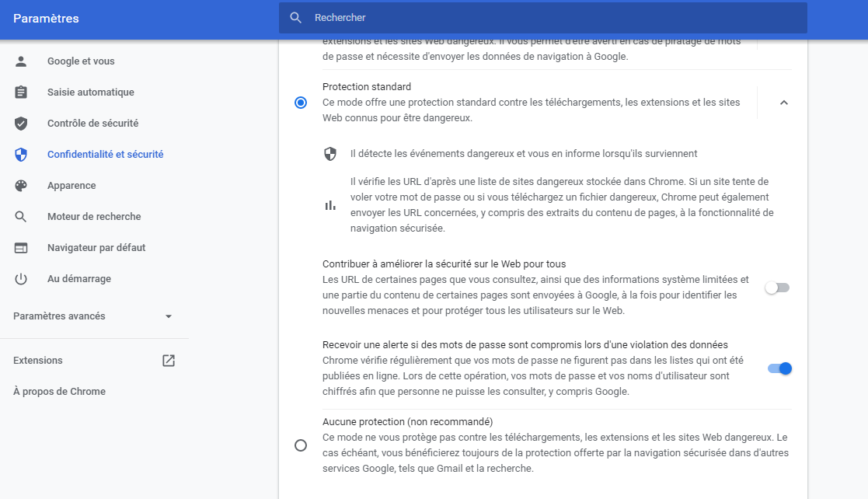Open the Extensions page link

(38, 361)
